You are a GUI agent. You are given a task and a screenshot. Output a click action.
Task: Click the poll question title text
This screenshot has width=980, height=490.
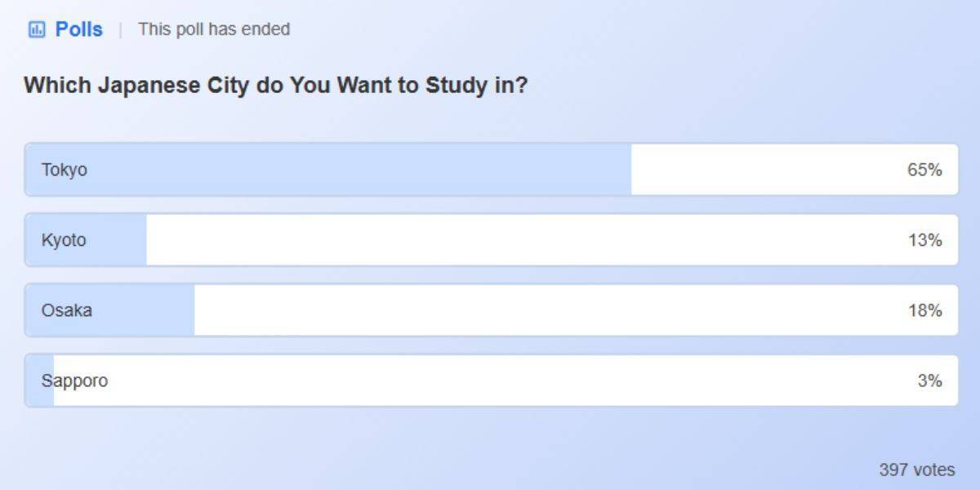point(275,84)
